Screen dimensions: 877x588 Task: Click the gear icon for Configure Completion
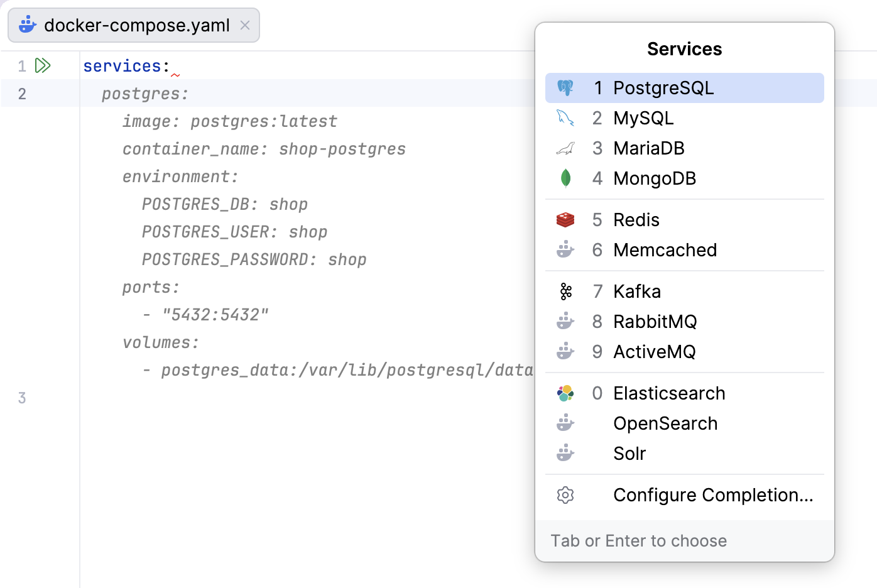(565, 495)
